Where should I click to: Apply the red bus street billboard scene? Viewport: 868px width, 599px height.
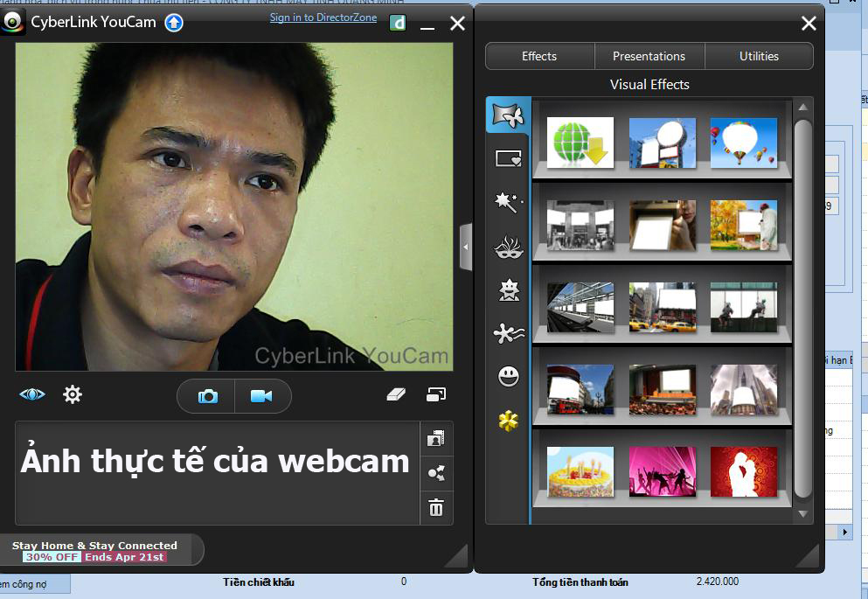coord(580,389)
